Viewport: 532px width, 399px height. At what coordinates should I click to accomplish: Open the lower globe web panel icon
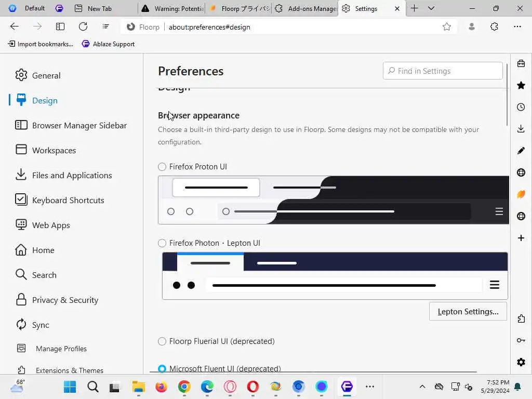(521, 216)
